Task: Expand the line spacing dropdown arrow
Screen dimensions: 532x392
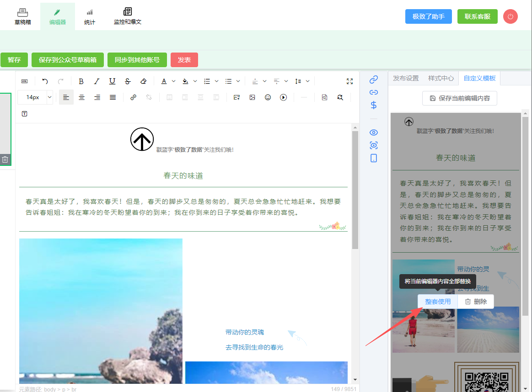Action: 308,81
